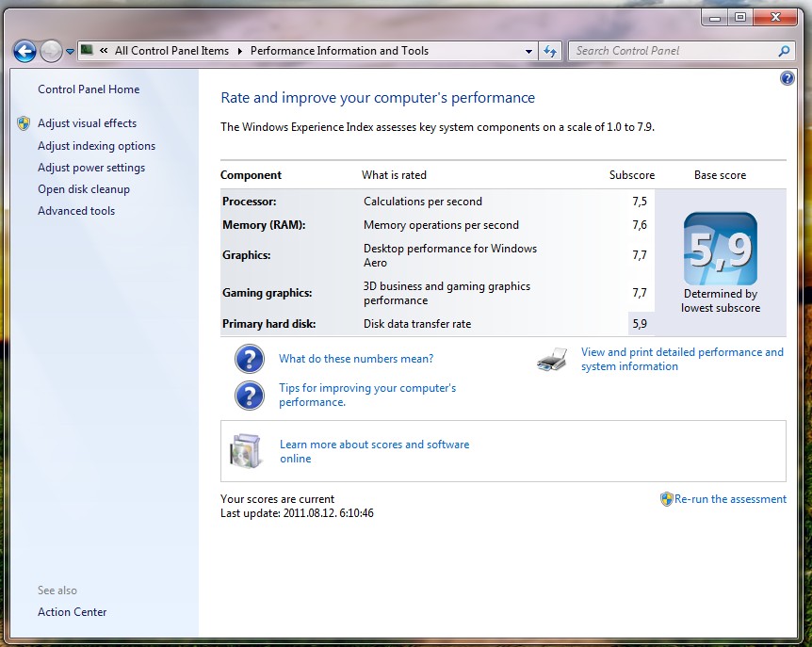Click Calculations per second description
Image resolution: width=812 pixels, height=647 pixels.
tap(423, 202)
